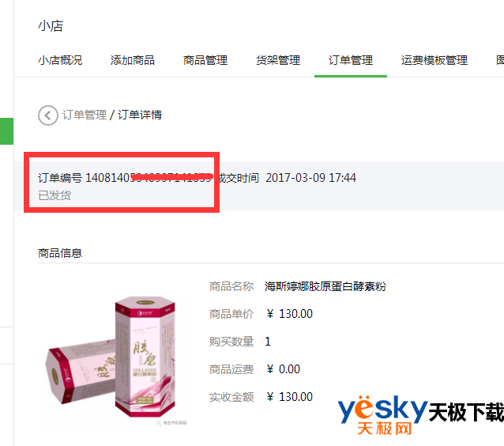Image resolution: width=504 pixels, height=446 pixels.
Task: Click the 实收金额 value ¥130.00
Action: pyautogui.click(x=289, y=397)
